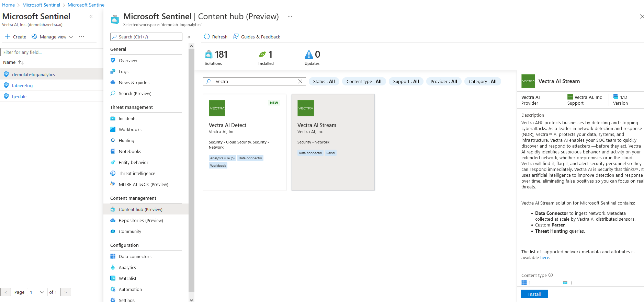This screenshot has width=644, height=302.
Task: Show Content type info tooltip icon
Action: [551, 275]
